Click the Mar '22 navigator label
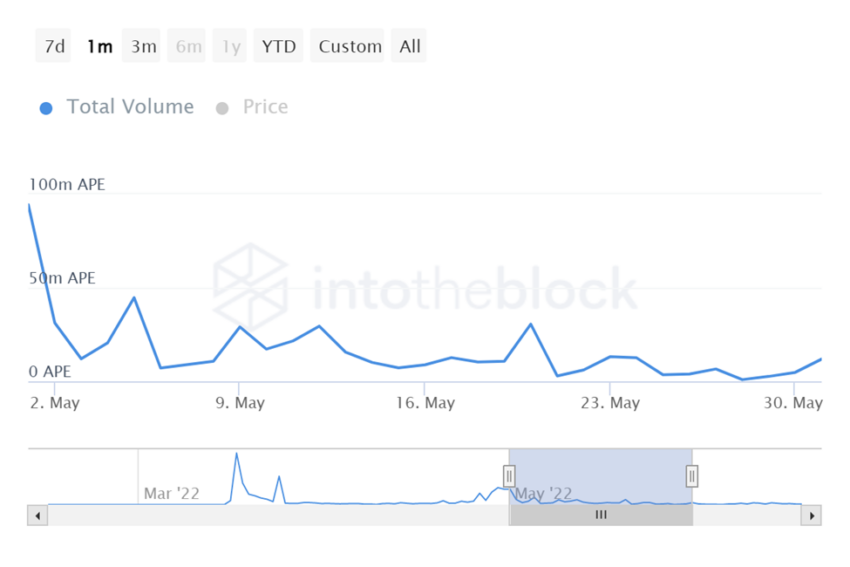The width and height of the screenshot is (850, 567). click(x=172, y=493)
